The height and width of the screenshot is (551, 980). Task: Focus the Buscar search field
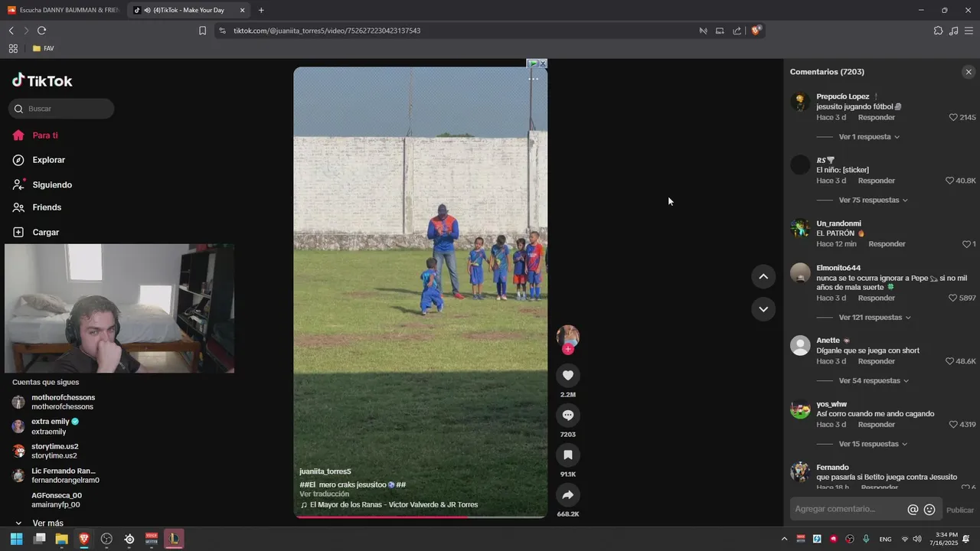tap(61, 109)
